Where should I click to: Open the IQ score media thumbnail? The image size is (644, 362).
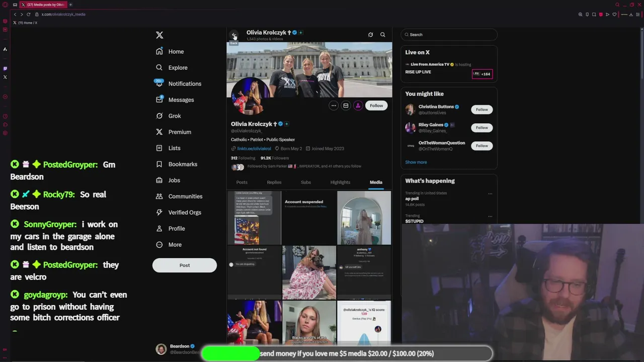(364, 323)
